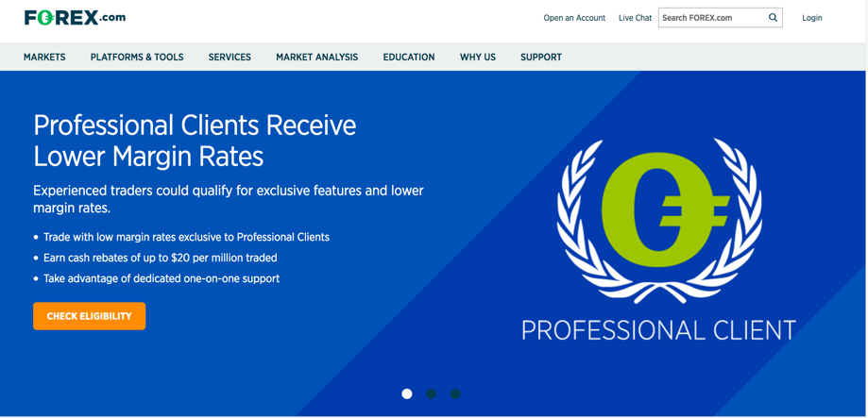Click the 'PROFESSIONAL CLIENT' caption text
868x418 pixels.
tap(658, 330)
